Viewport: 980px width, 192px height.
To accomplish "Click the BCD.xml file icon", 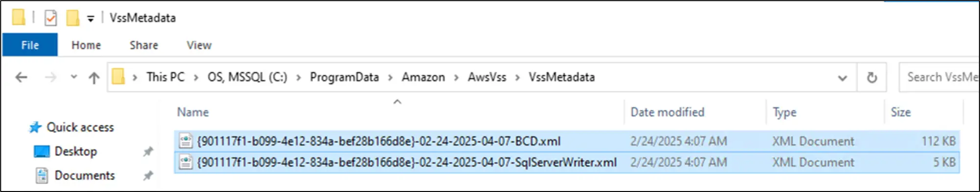I will coord(185,141).
